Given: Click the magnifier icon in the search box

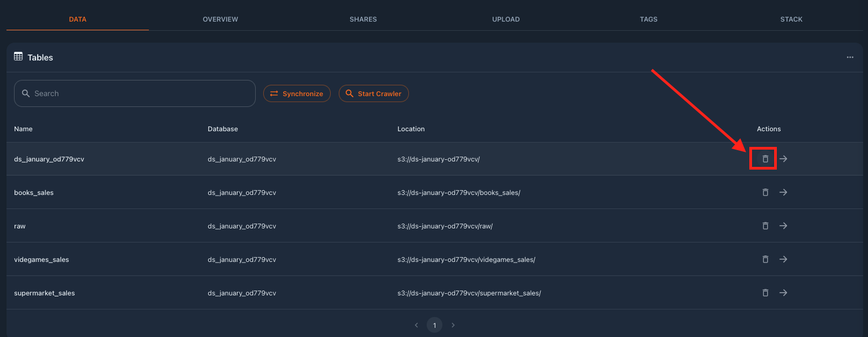Looking at the screenshot, I should click(x=25, y=93).
